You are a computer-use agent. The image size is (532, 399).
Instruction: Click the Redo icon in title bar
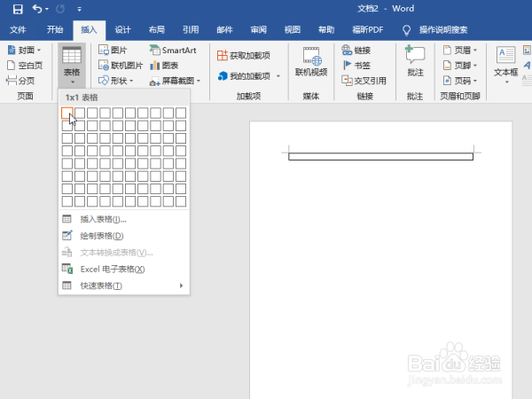[x=60, y=9]
